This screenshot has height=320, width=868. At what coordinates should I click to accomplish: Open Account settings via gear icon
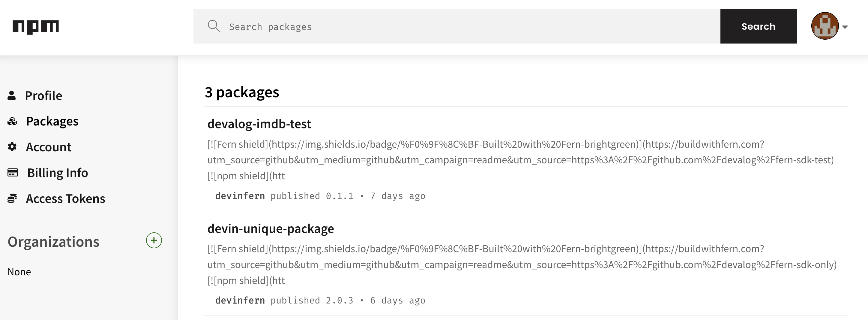click(12, 147)
